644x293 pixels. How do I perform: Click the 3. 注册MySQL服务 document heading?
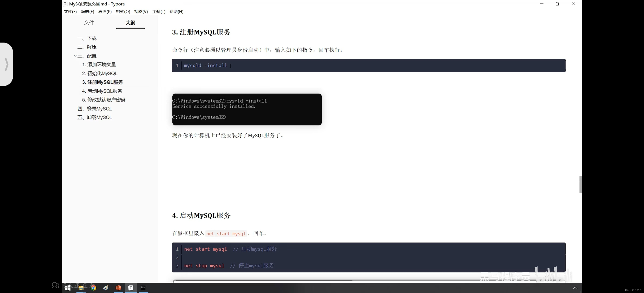[x=201, y=32]
